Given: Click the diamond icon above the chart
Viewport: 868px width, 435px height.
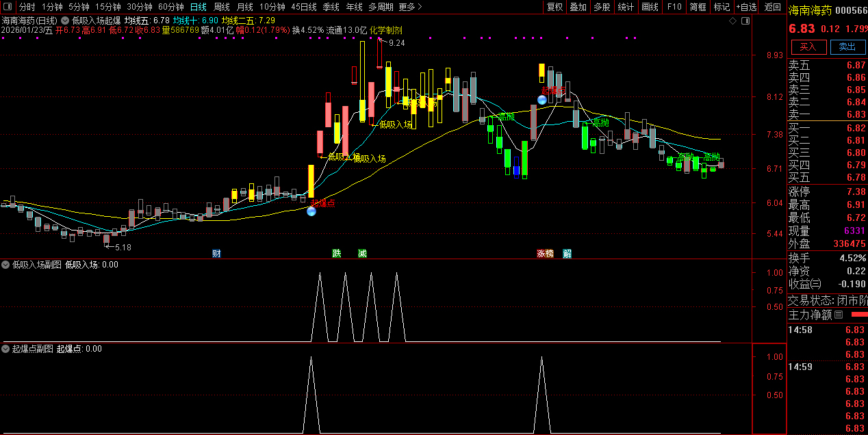Looking at the screenshot, I should [x=732, y=21].
